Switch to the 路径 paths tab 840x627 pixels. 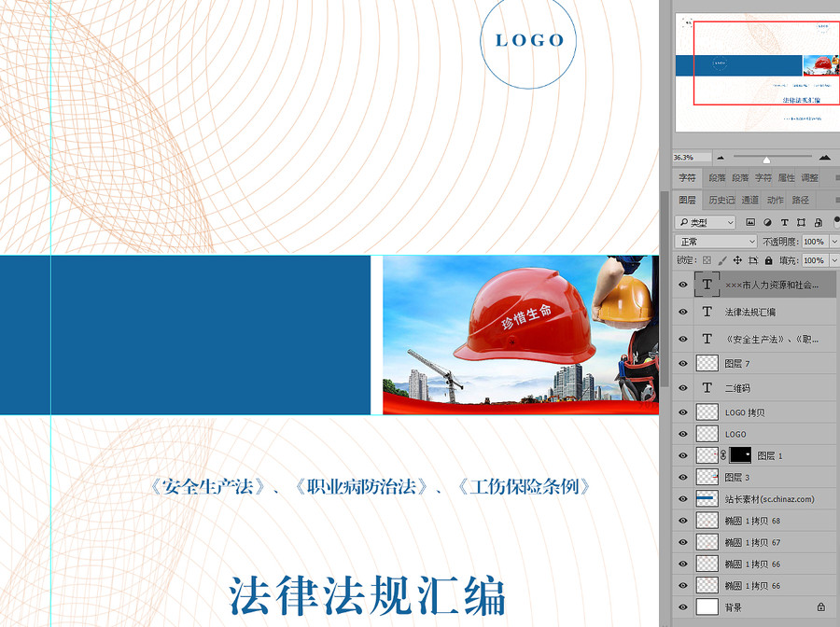(x=801, y=200)
